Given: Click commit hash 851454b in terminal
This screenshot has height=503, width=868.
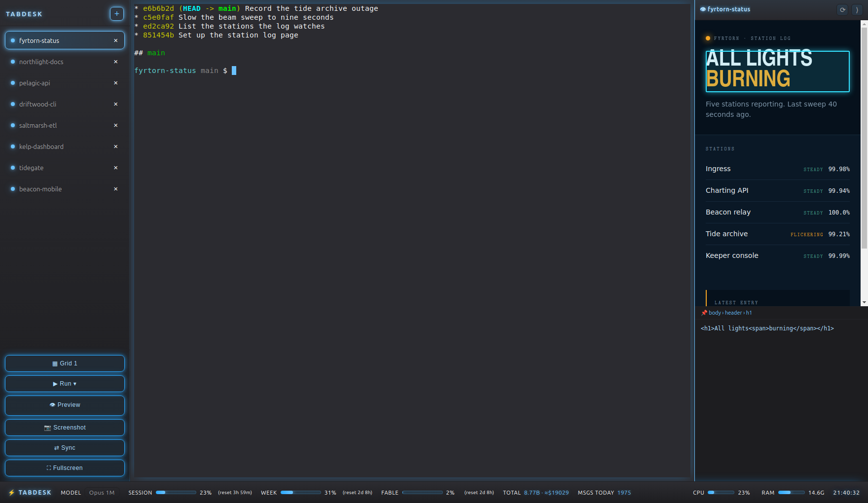Looking at the screenshot, I should [158, 35].
